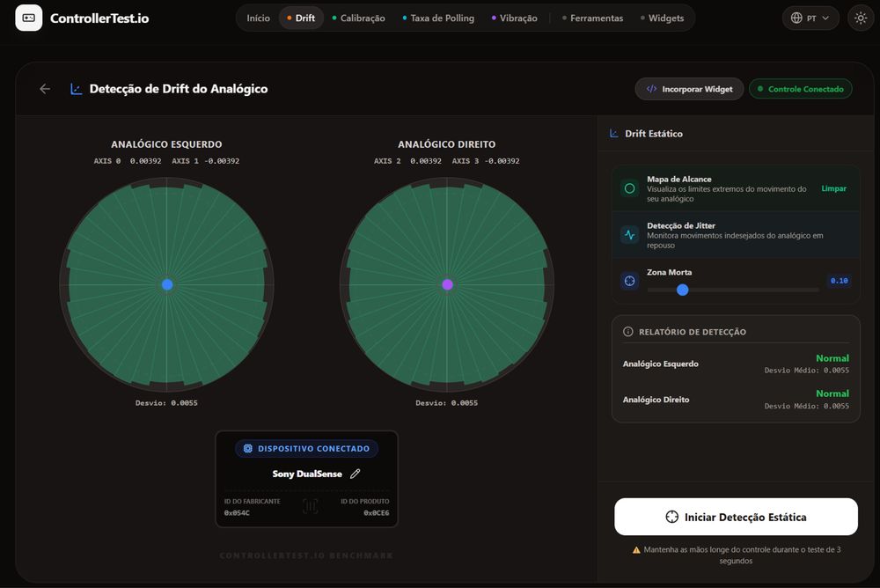Click the info icon in Relatório de Detecção

coord(628,332)
